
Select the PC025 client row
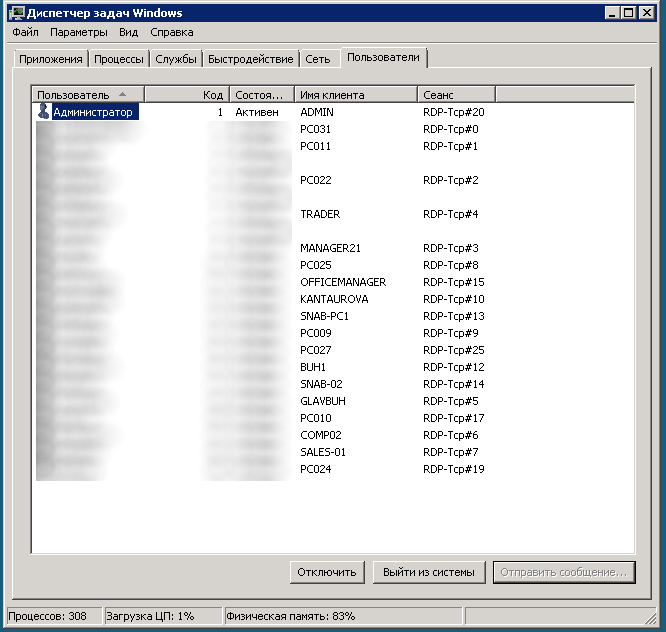[316, 265]
